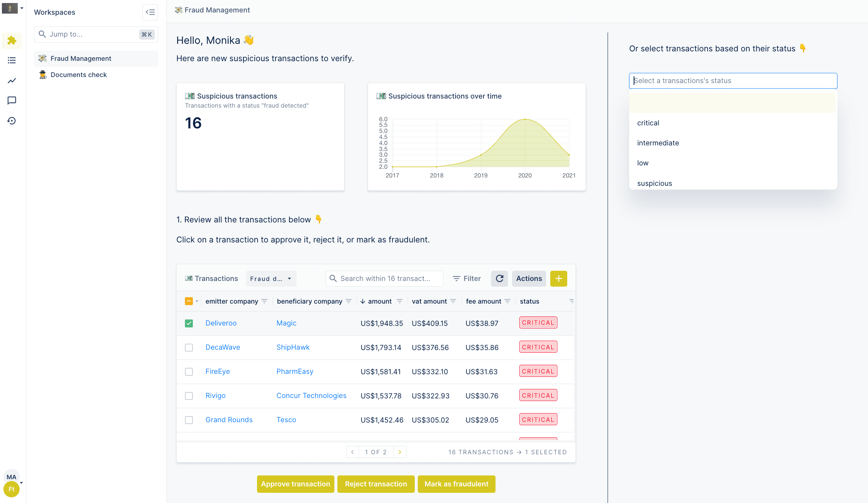Click the red CRITICAL badge for FireEye

pos(538,371)
